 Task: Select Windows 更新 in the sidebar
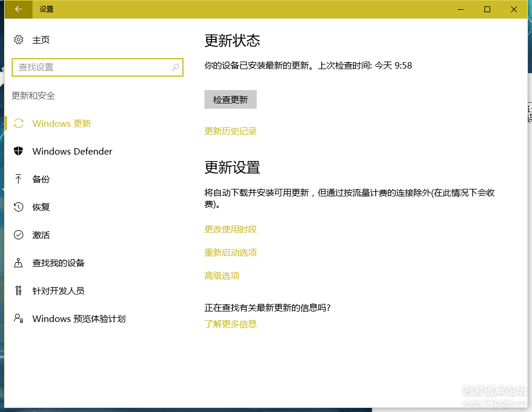click(x=62, y=123)
